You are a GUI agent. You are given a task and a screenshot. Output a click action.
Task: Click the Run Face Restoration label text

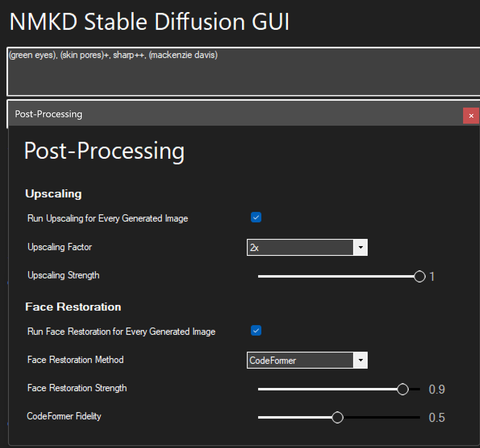coord(121,332)
